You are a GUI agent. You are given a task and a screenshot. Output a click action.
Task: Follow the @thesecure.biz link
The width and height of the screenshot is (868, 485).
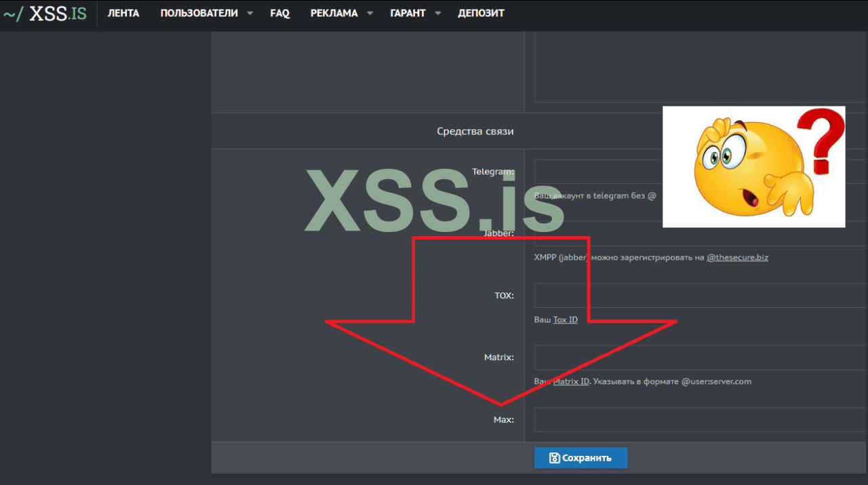click(x=737, y=258)
